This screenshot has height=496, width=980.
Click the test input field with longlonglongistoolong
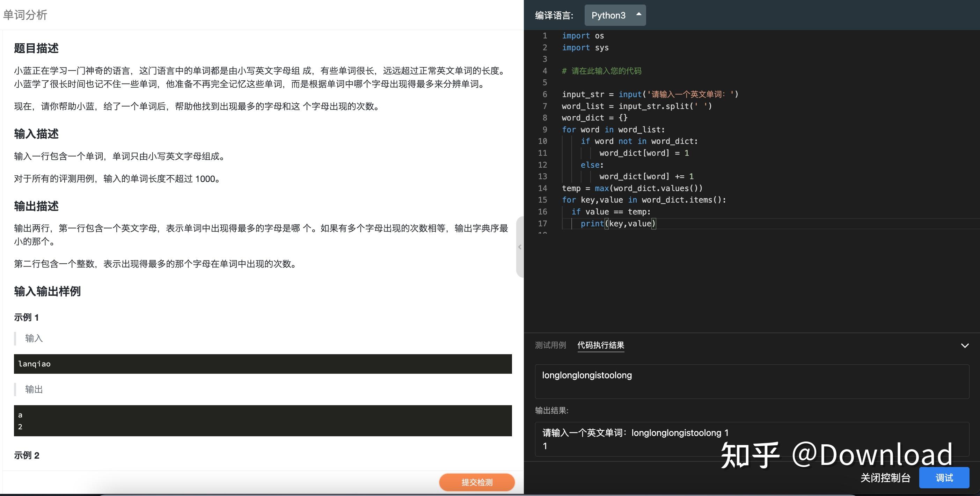point(752,381)
